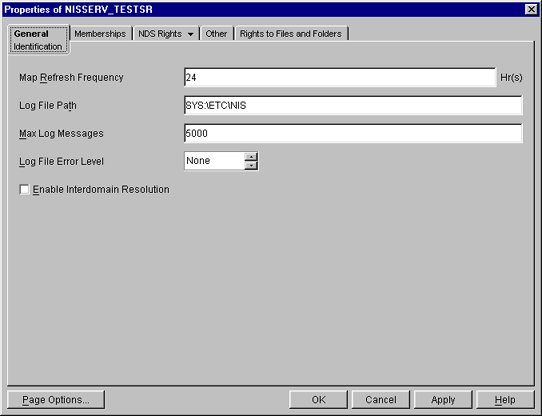Viewport: 542px width, 416px height.
Task: Increase Log File Error Level with up arrow
Action: click(x=251, y=157)
